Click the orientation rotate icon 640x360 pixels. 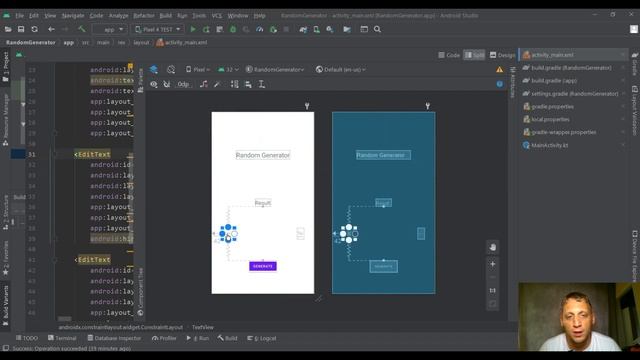tap(171, 70)
